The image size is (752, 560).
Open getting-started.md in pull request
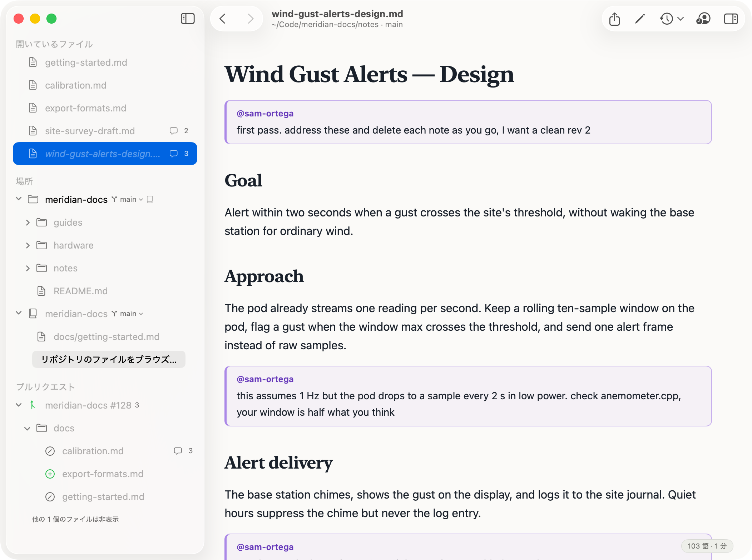(105, 497)
